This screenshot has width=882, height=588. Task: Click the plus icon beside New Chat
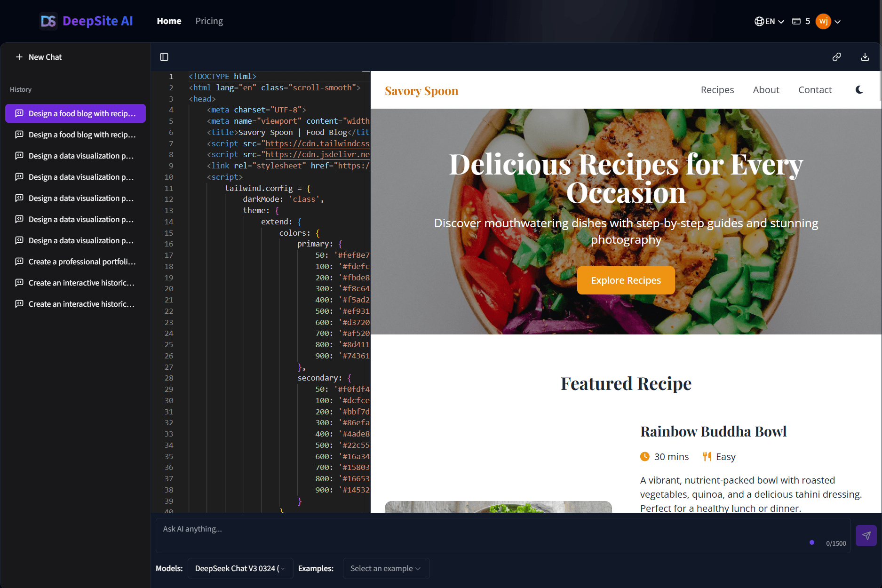click(19, 57)
